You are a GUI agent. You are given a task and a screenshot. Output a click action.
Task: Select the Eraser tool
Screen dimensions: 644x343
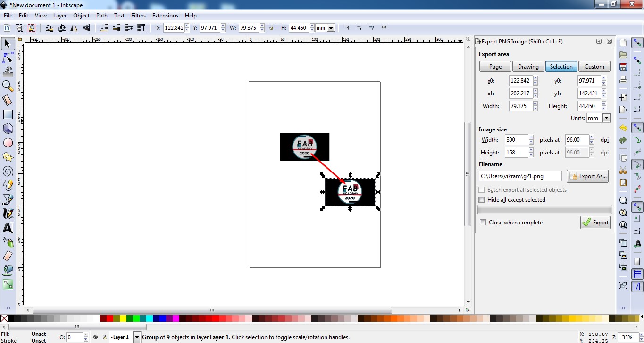click(8, 256)
